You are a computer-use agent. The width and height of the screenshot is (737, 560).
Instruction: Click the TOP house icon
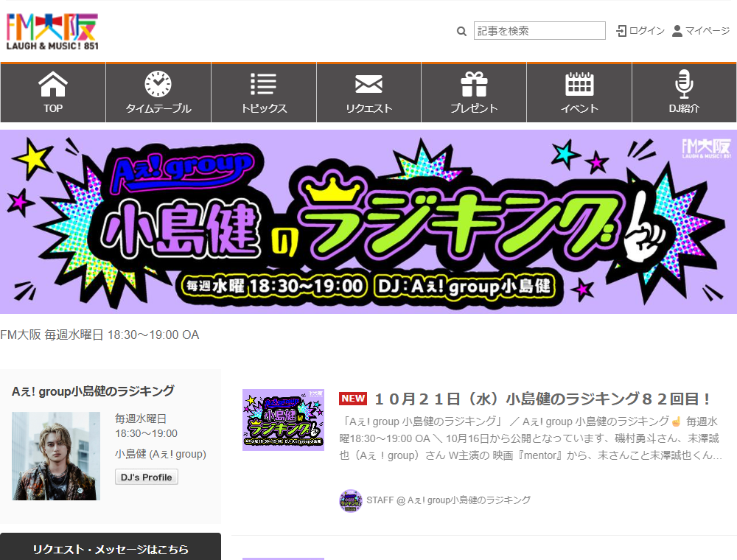(x=53, y=83)
